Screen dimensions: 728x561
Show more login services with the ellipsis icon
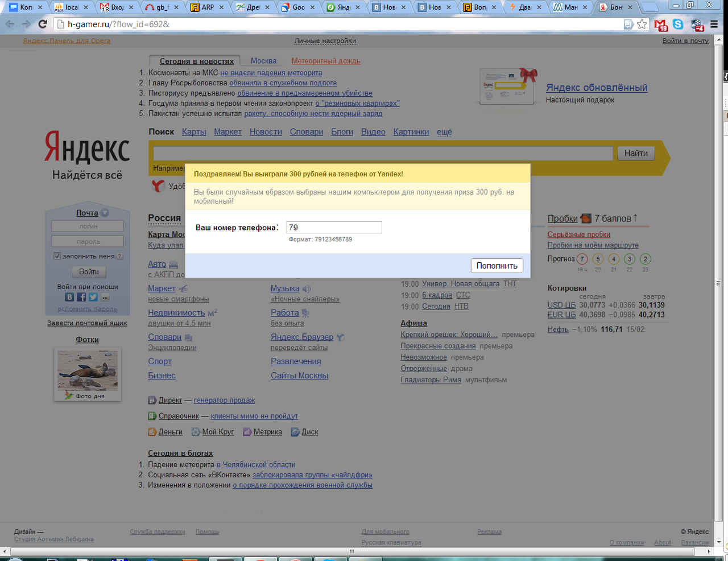pos(105,297)
